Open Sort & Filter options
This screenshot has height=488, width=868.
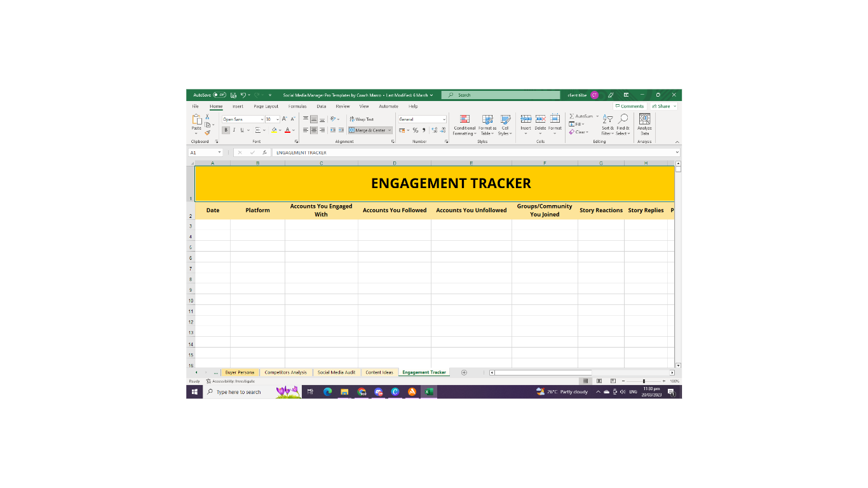(x=607, y=125)
